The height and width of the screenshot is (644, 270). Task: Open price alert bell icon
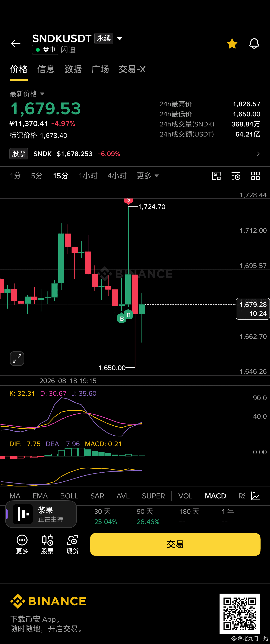[254, 43]
